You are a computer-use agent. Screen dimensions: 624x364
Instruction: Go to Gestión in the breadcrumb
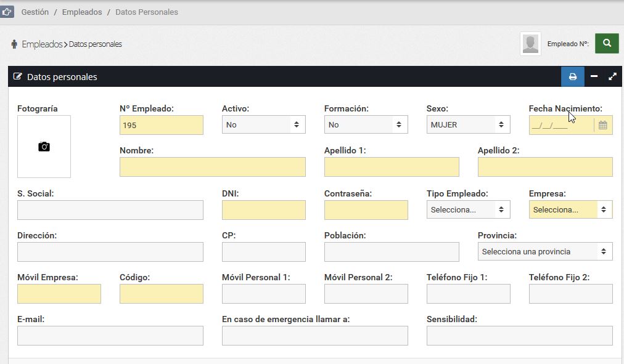tap(35, 12)
